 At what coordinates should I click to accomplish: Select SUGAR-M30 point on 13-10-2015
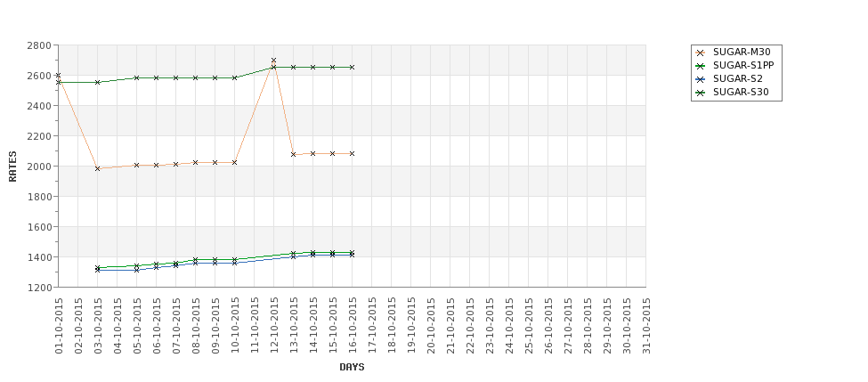click(293, 154)
